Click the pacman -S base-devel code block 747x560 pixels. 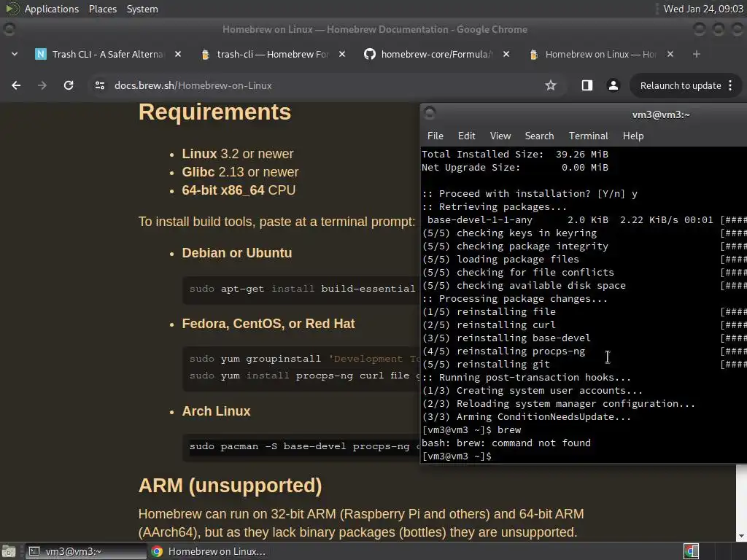pos(301,447)
